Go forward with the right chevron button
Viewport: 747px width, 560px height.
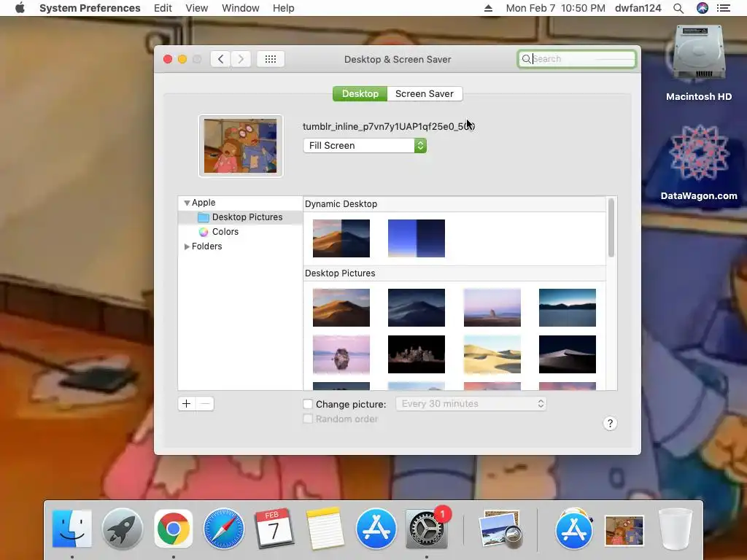tap(241, 59)
